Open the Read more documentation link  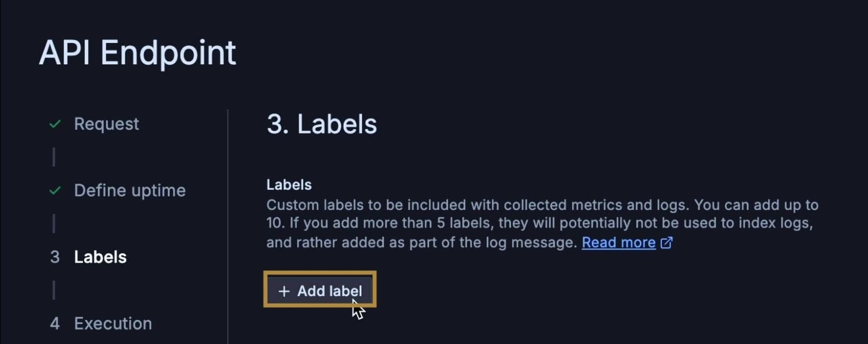click(x=619, y=242)
